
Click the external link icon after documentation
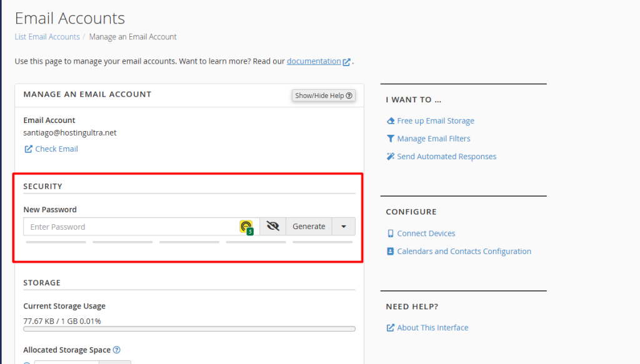[x=346, y=62]
